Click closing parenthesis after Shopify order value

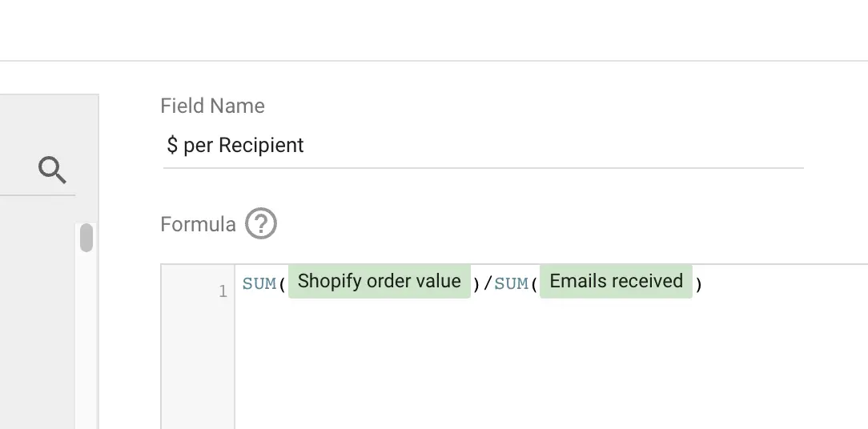pos(476,284)
